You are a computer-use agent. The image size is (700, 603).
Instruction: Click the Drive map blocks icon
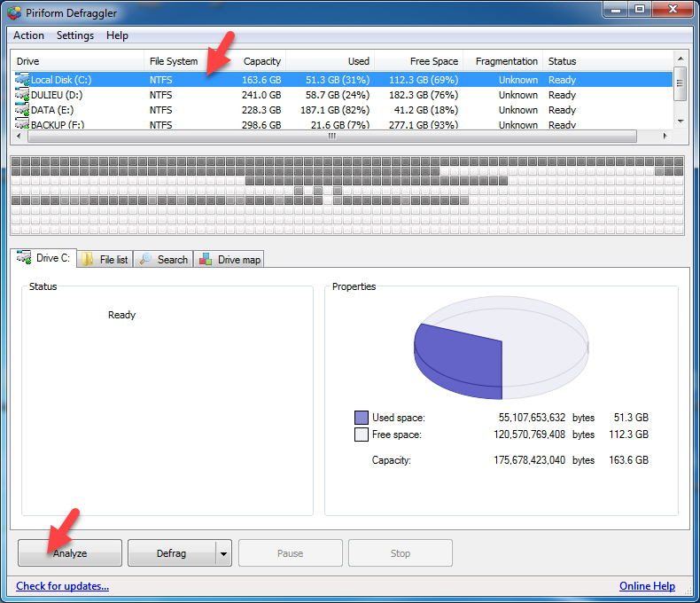(206, 259)
